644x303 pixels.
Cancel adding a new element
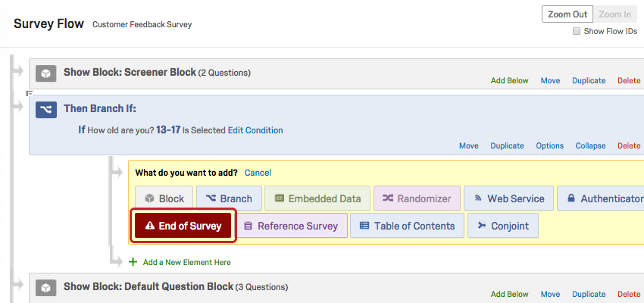(x=258, y=173)
